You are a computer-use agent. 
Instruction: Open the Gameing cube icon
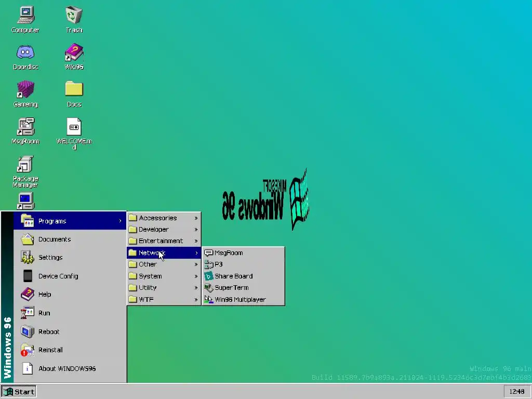click(x=25, y=89)
